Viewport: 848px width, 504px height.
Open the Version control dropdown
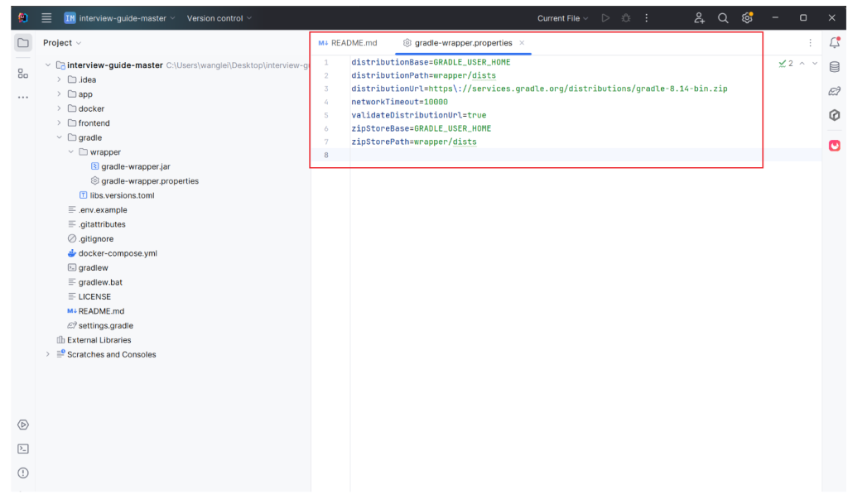(x=219, y=18)
